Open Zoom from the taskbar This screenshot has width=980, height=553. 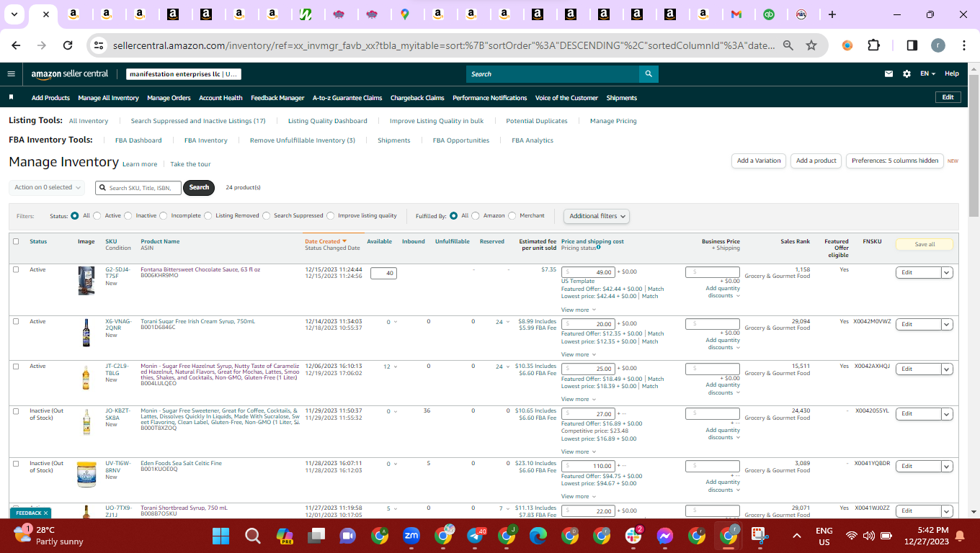(x=411, y=536)
